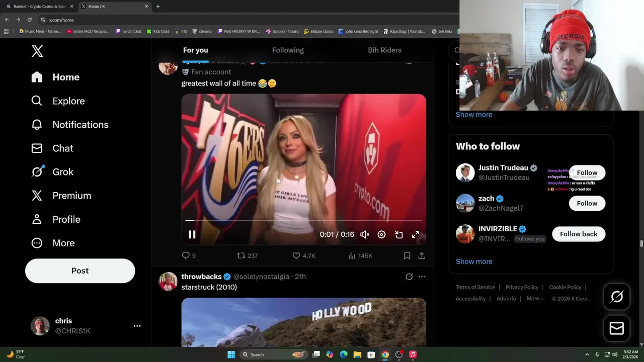Select the For you tab
644x362 pixels.
click(195, 50)
